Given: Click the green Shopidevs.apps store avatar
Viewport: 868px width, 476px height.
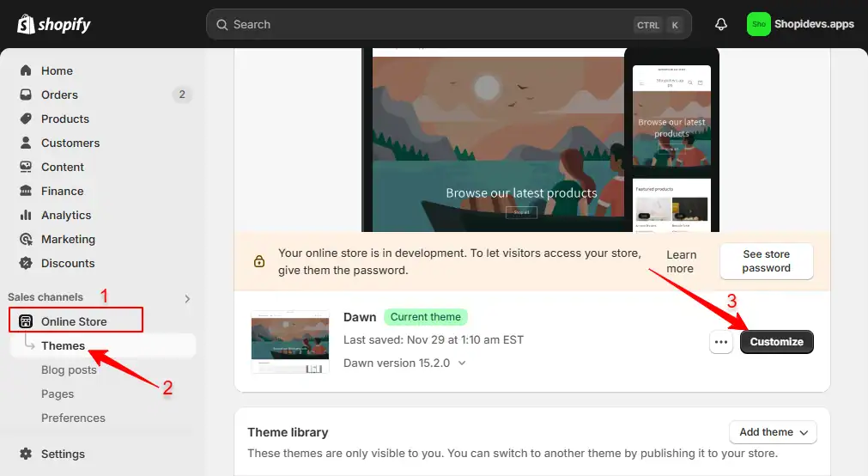Looking at the screenshot, I should coord(758,24).
